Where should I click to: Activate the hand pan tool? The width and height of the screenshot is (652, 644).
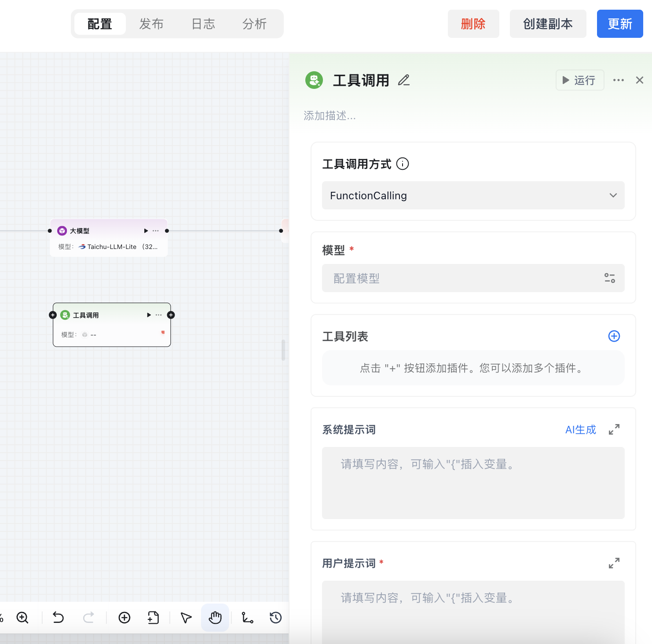tap(215, 618)
